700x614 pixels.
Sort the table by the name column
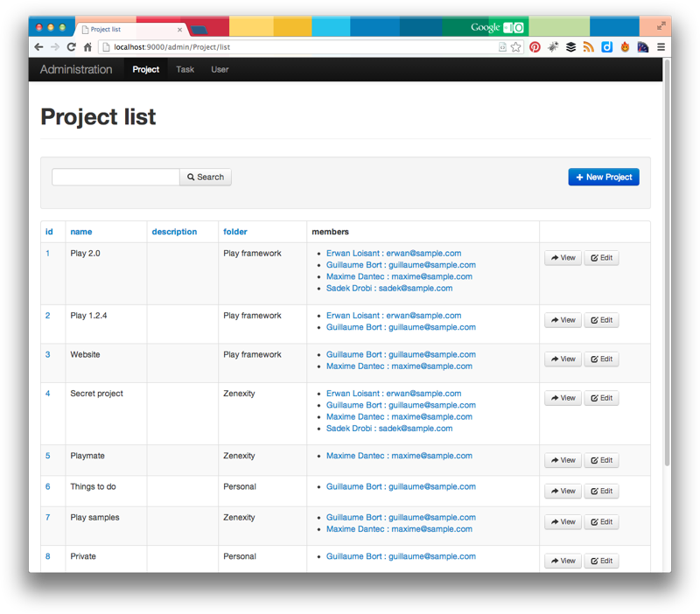tap(81, 232)
